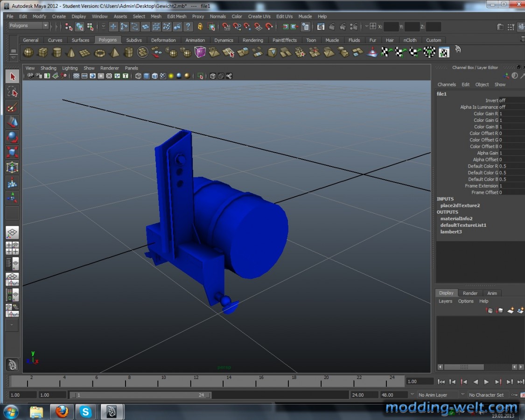This screenshot has width=525, height=420.
Task: Create a polygon cylinder from the shelf
Action: (x=57, y=53)
